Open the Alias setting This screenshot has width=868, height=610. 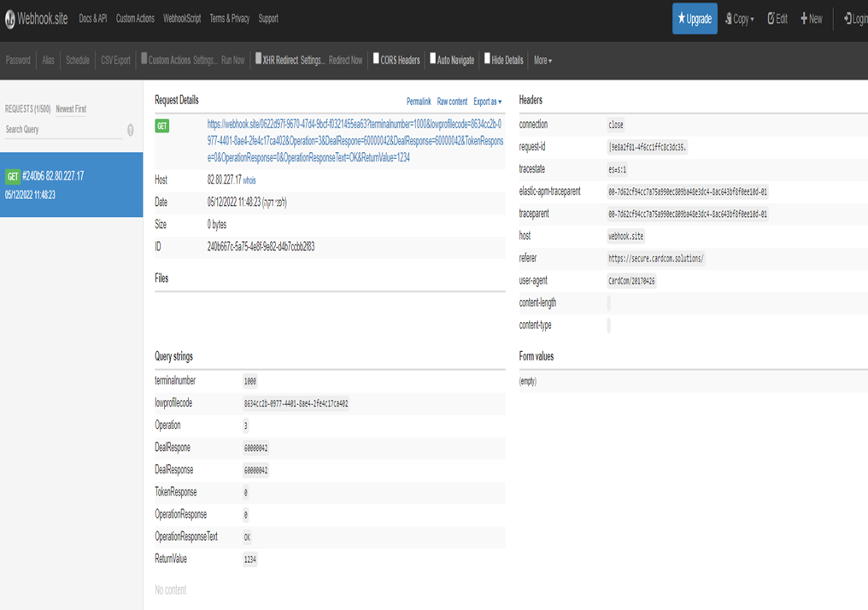click(x=48, y=60)
